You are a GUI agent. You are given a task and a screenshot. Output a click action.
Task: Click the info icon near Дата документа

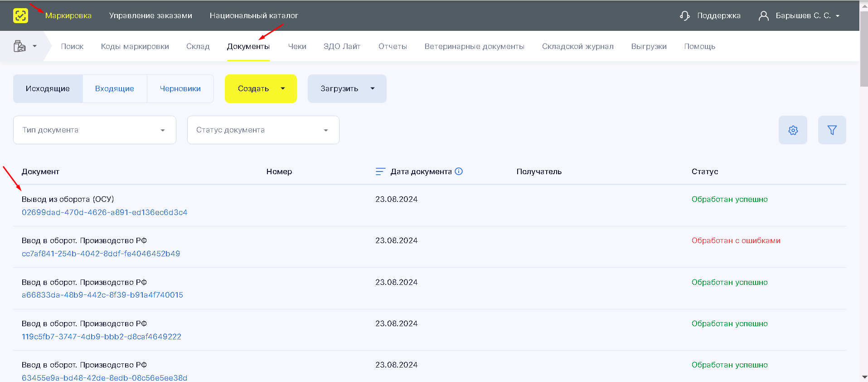click(459, 171)
